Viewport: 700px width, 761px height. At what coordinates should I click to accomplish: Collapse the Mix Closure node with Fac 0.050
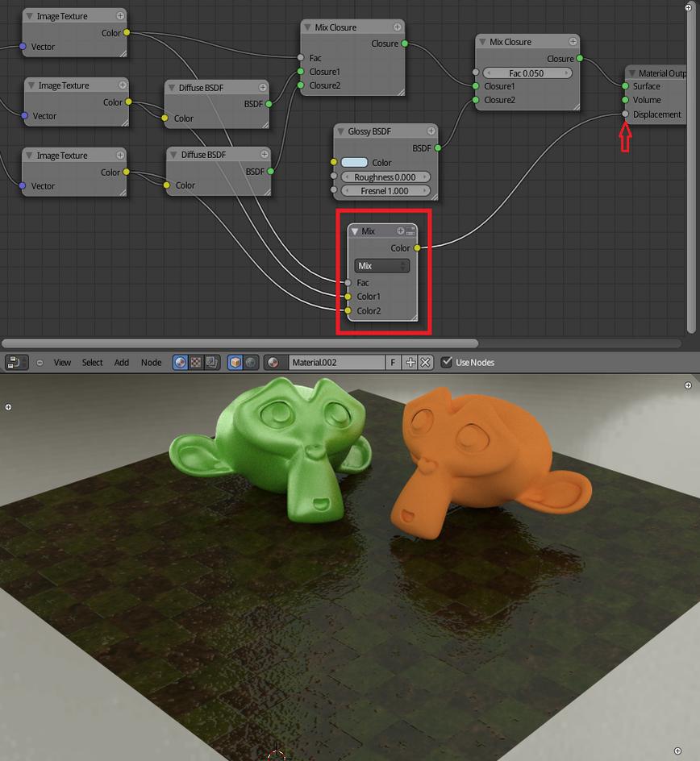coord(482,42)
